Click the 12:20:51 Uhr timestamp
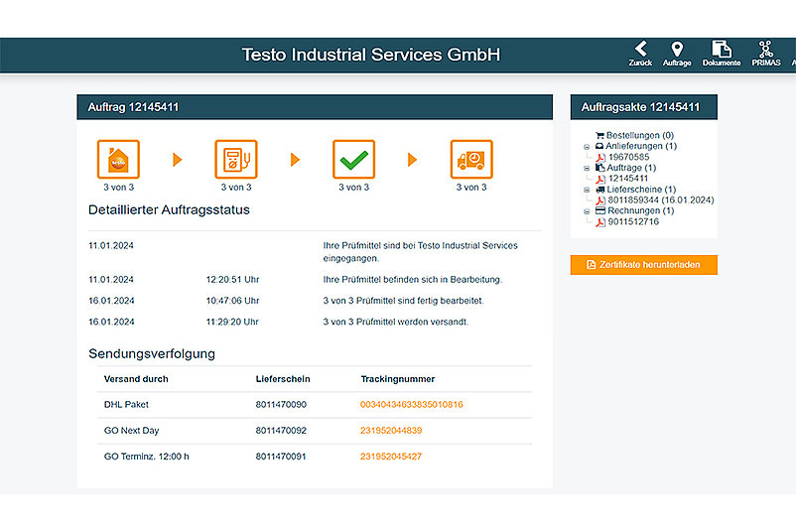The image size is (796, 532). click(x=232, y=280)
